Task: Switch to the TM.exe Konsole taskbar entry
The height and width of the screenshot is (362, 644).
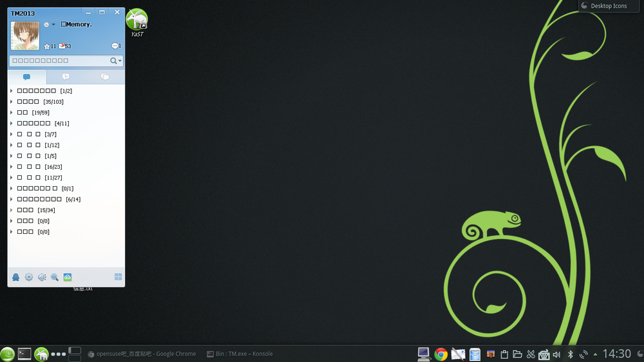Action: [x=240, y=354]
